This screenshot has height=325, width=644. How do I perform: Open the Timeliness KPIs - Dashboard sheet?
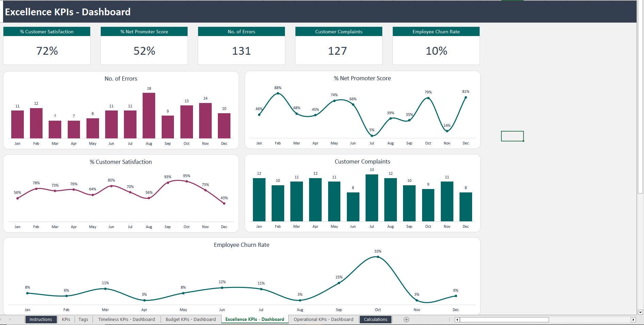coord(126,319)
